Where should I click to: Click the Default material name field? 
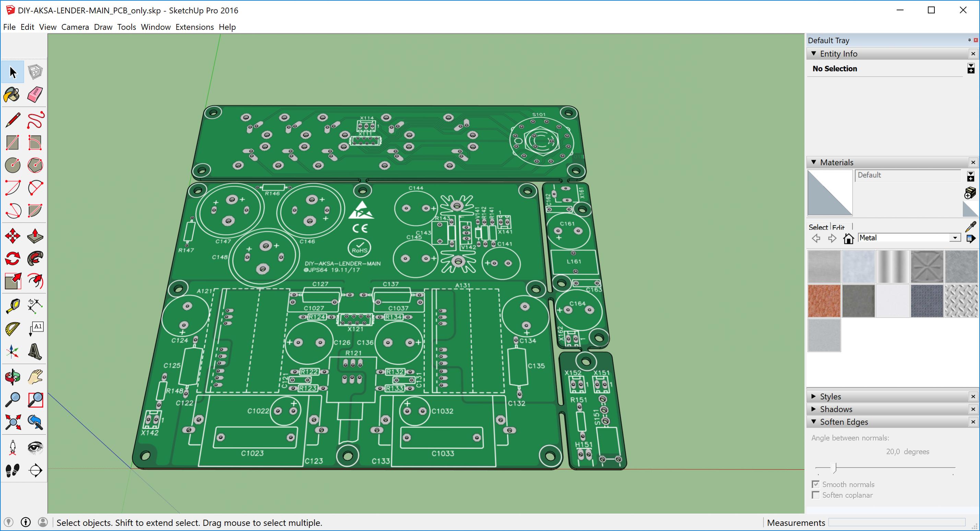click(907, 175)
